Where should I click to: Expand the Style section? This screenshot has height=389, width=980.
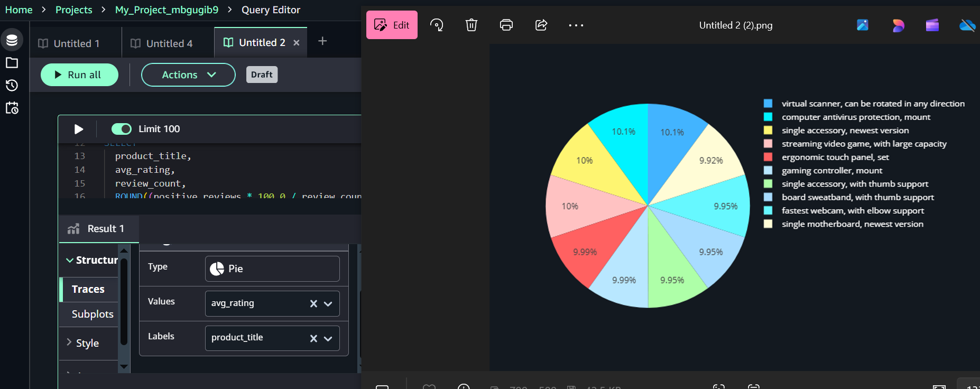point(83,343)
